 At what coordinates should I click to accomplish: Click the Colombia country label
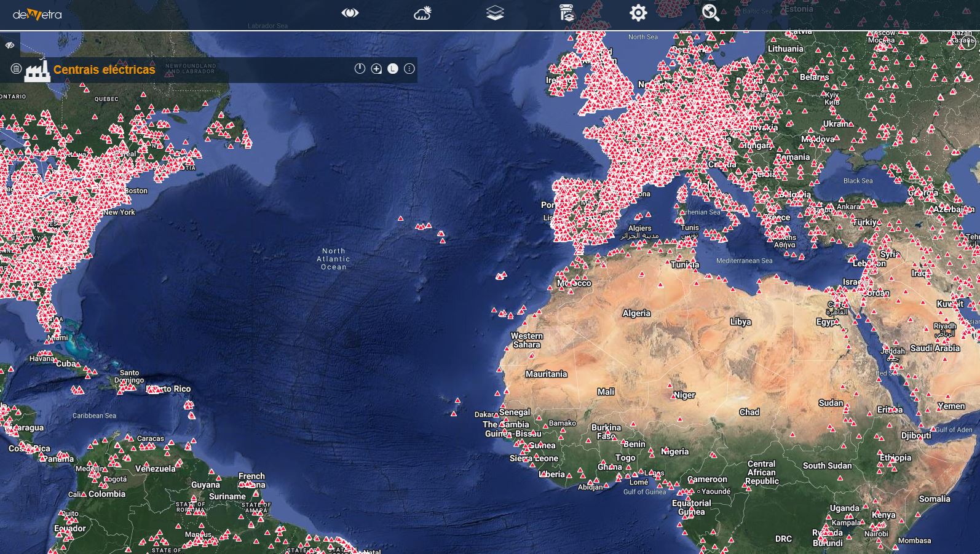(x=106, y=494)
